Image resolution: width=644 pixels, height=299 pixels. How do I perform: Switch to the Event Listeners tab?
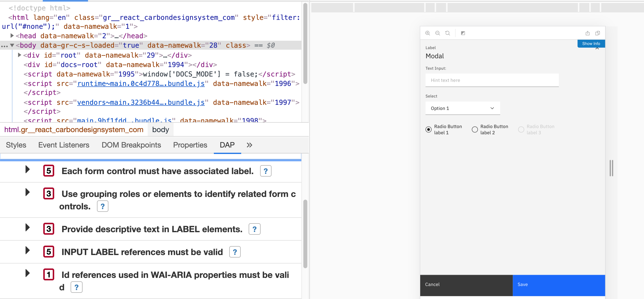63,145
